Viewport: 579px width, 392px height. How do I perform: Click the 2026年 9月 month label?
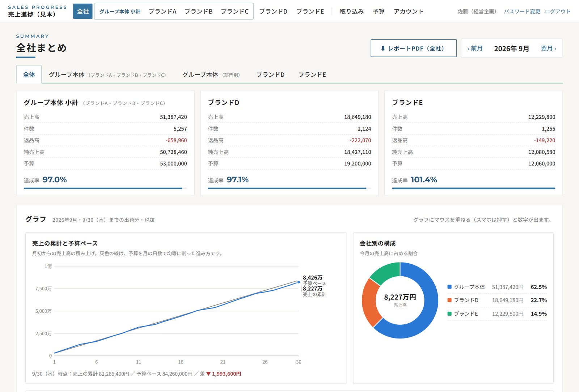click(x=511, y=48)
